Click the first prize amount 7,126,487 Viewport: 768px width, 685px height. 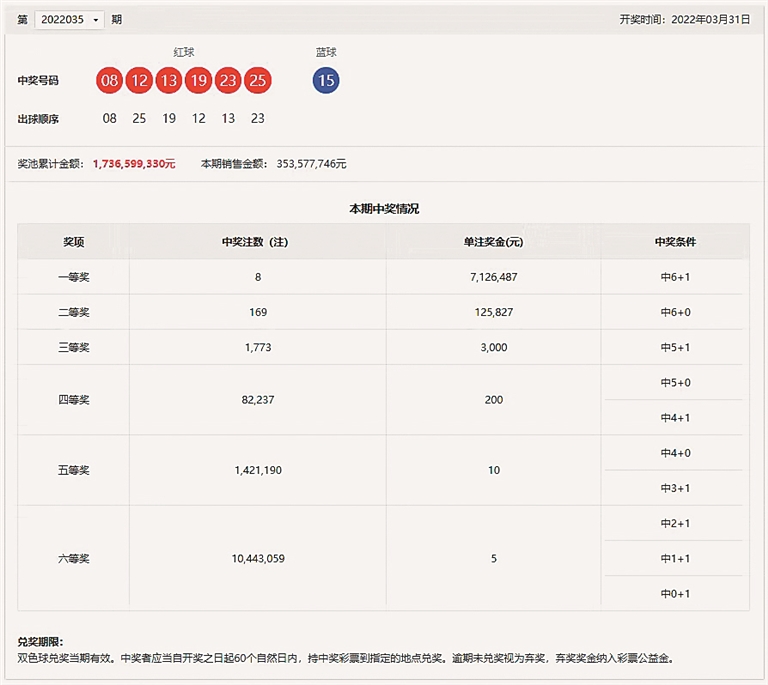pos(493,277)
